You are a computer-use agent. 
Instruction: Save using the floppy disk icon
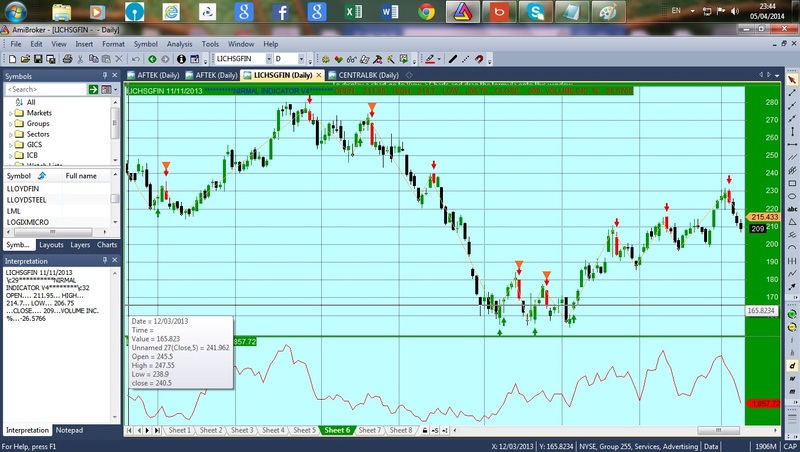[x=38, y=59]
